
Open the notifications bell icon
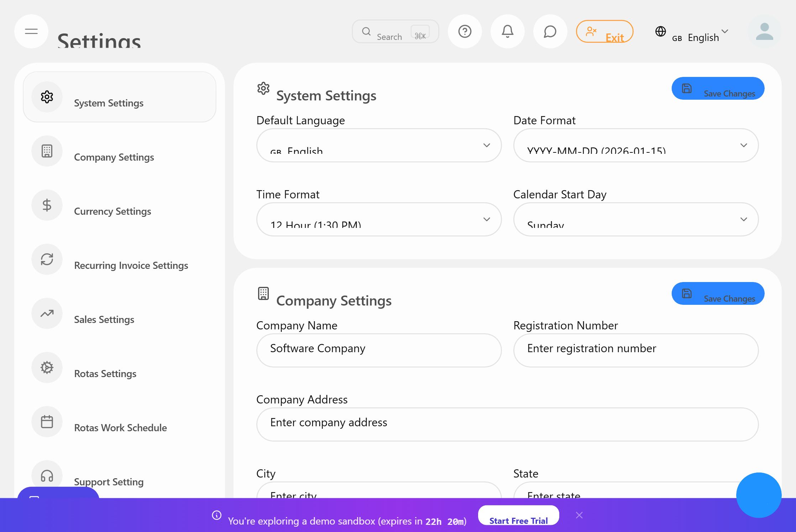click(507, 31)
